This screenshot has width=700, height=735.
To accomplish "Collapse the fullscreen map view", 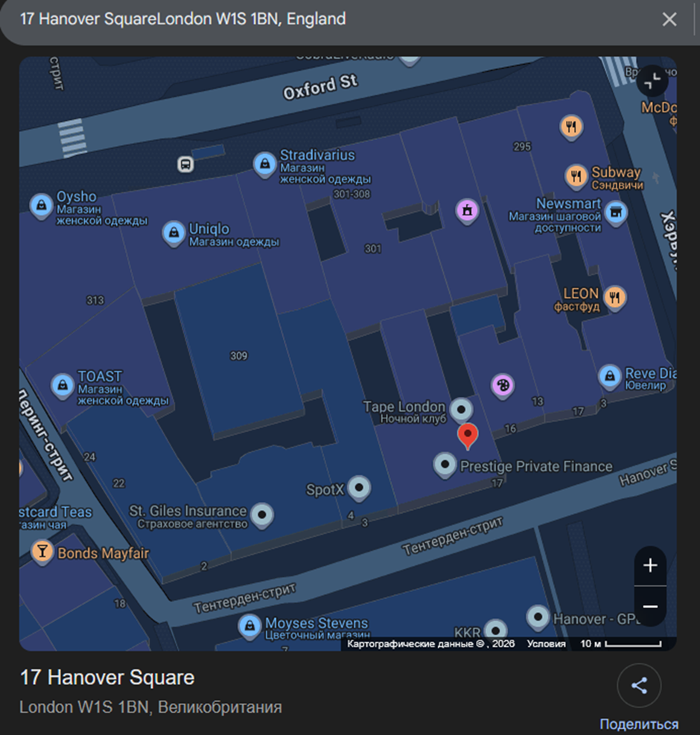I will tap(652, 81).
